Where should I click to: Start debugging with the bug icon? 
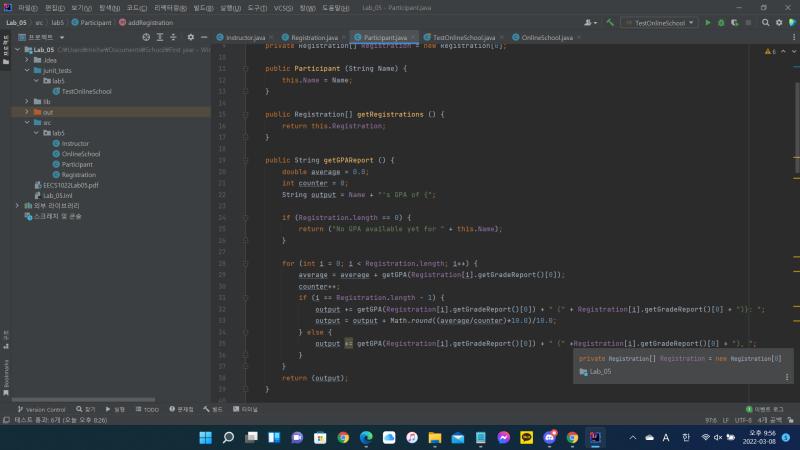721,22
